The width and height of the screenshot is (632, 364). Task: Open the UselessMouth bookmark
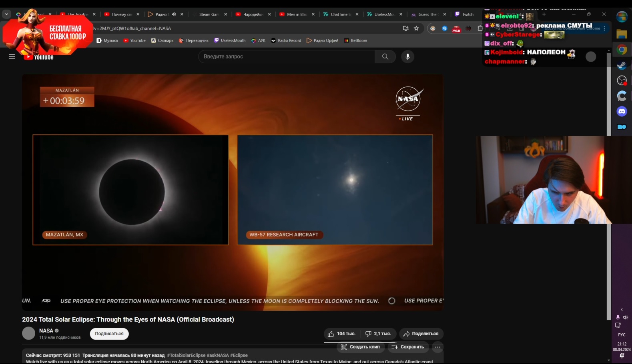click(x=230, y=40)
